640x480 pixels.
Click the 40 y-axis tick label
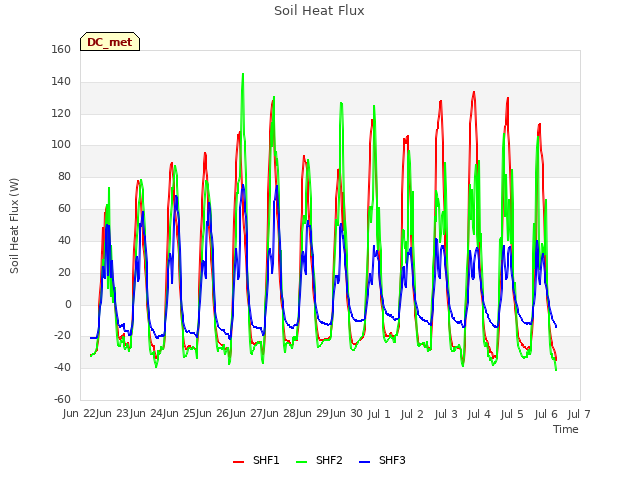point(64,240)
